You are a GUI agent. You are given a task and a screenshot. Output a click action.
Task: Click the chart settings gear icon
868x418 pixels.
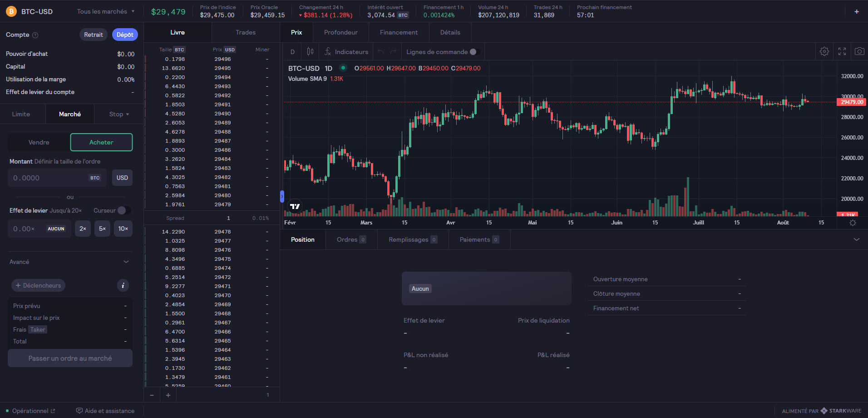[x=824, y=52]
